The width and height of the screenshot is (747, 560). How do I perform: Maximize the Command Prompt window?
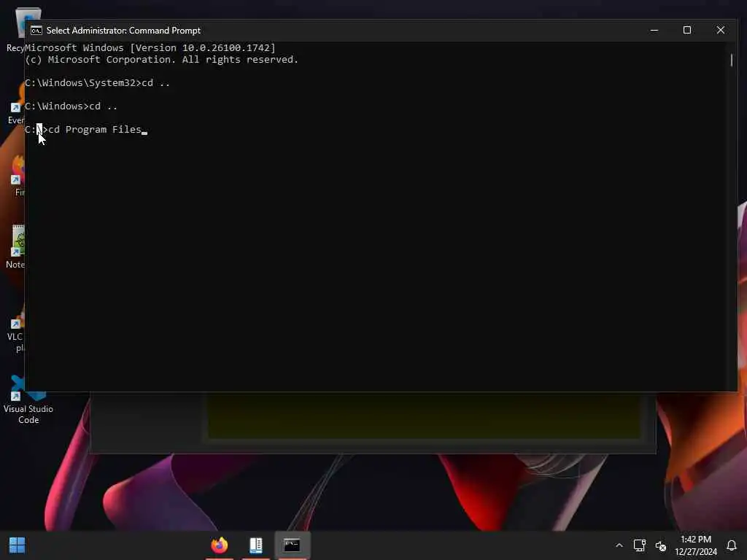click(687, 30)
